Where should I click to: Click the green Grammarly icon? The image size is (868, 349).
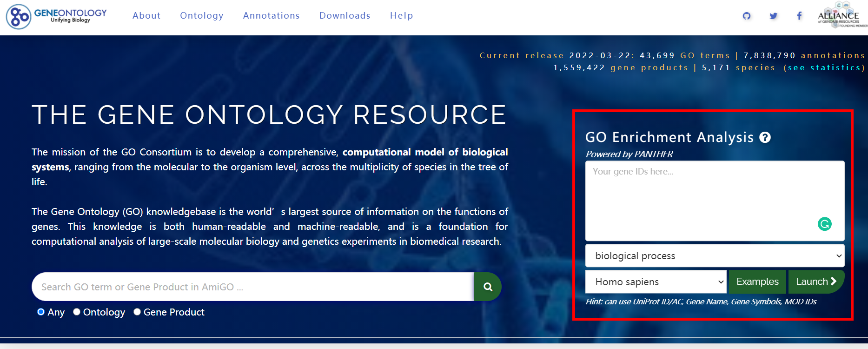click(825, 224)
